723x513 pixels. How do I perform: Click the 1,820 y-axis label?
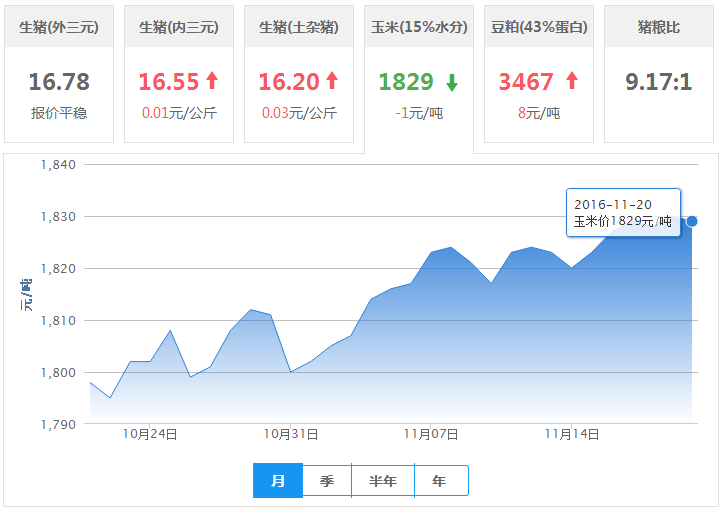coord(58,269)
